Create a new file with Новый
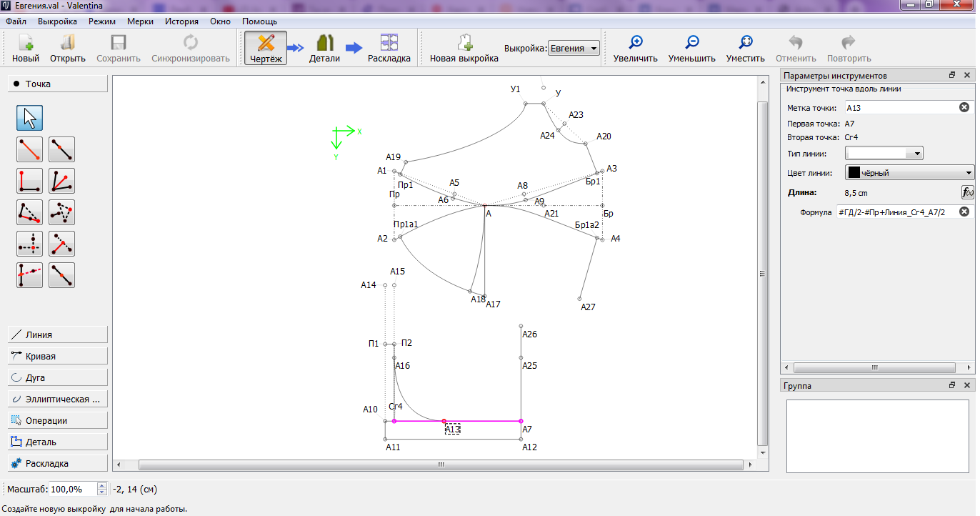 tap(26, 49)
